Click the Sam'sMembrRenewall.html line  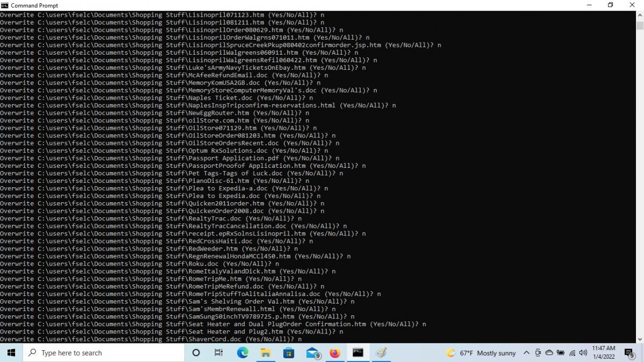pyautogui.click(x=168, y=308)
